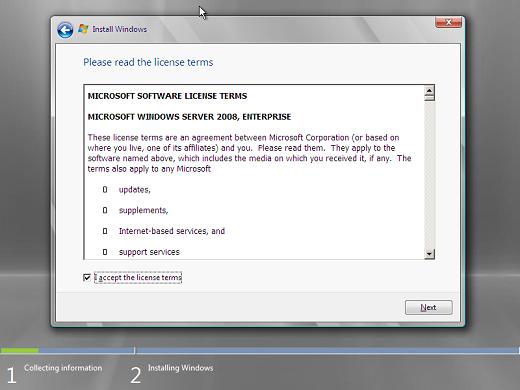The image size is (520, 390).
Task: Click 'MICROSOFT WINDOWS SERVER 2008, ENTERPRISE' line
Action: [189, 117]
